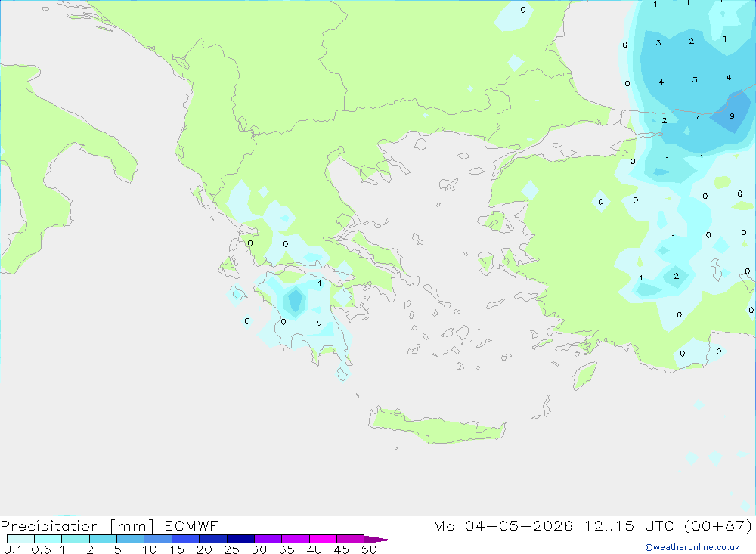Image resolution: width=756 pixels, height=554 pixels.
Task: Select the 5–10 mm light blue swatch
Action: point(131,539)
